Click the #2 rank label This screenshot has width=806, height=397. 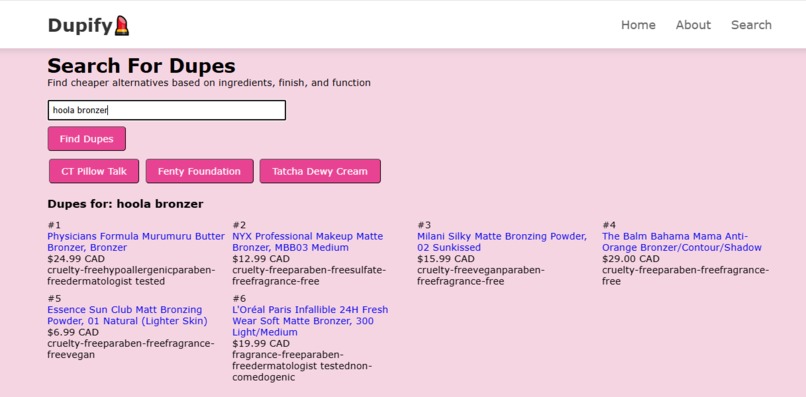coord(239,225)
